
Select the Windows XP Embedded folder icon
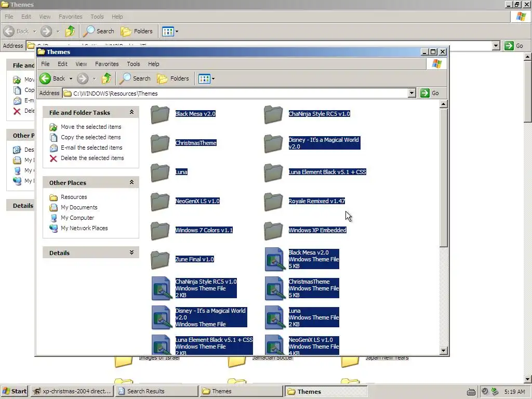click(273, 230)
